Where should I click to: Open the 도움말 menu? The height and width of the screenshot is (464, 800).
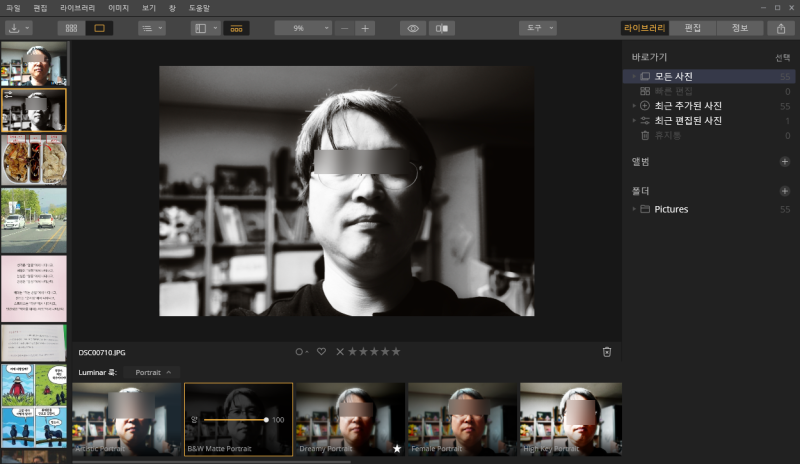(199, 8)
